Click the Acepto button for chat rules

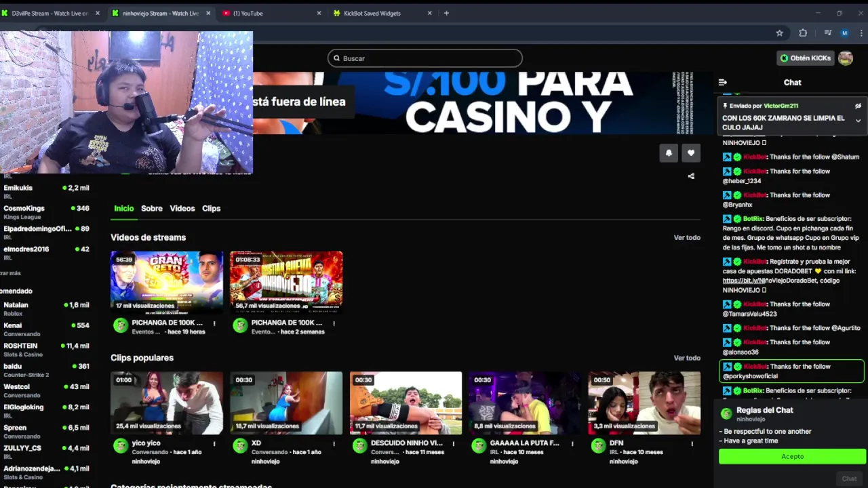click(792, 456)
